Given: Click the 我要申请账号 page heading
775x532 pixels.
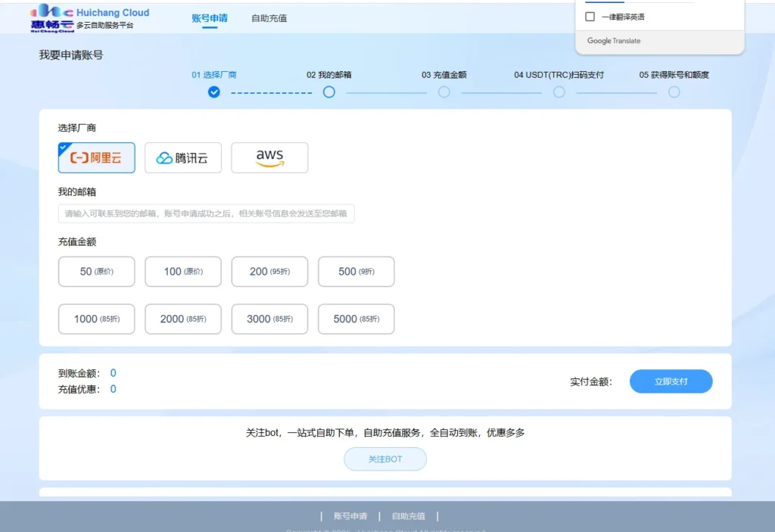Looking at the screenshot, I should (x=71, y=55).
